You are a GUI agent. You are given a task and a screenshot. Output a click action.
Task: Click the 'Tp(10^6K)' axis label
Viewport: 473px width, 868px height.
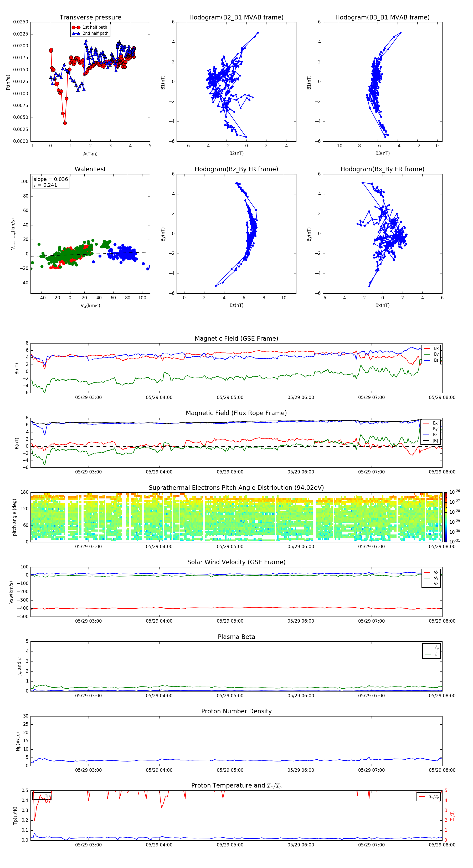(15, 815)
